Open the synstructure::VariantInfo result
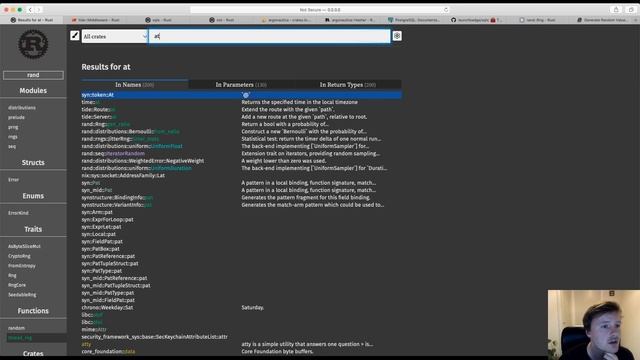The width and height of the screenshot is (640, 360). [241, 205]
